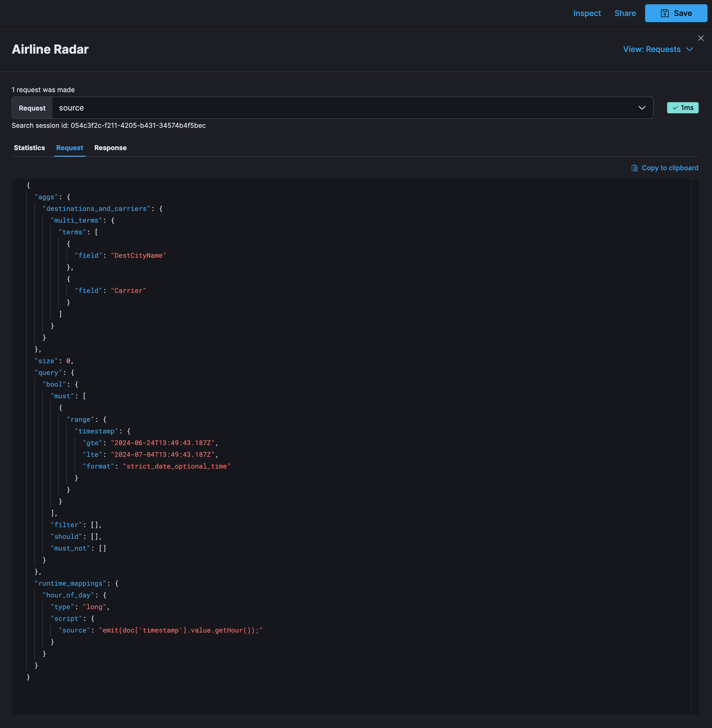Click the code panel vertical scrollbar
Viewport: 712px width, 728px height.
(x=695, y=447)
